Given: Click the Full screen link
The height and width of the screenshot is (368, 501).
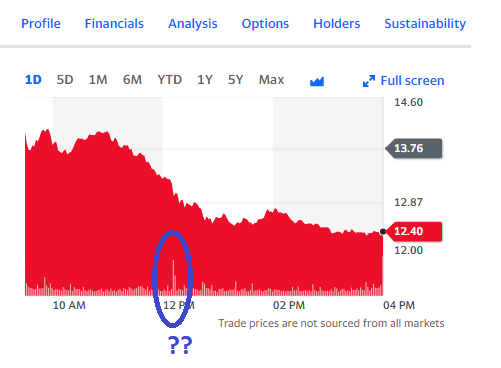Looking at the screenshot, I should [x=412, y=81].
